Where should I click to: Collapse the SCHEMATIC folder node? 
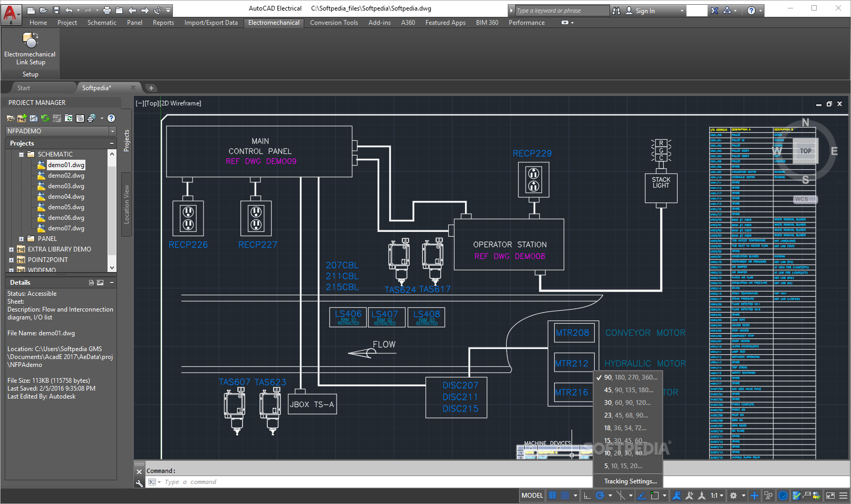(21, 154)
